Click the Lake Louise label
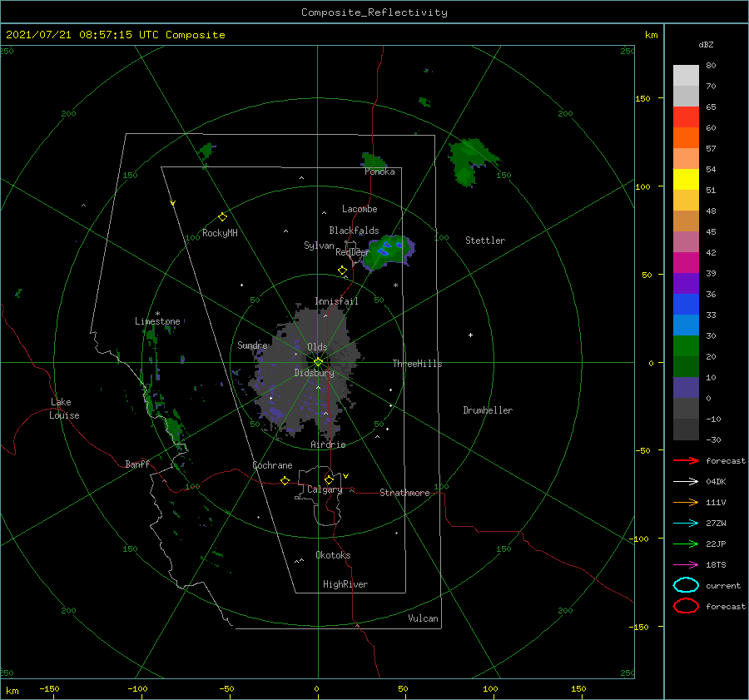This screenshot has width=749, height=700. click(x=64, y=409)
